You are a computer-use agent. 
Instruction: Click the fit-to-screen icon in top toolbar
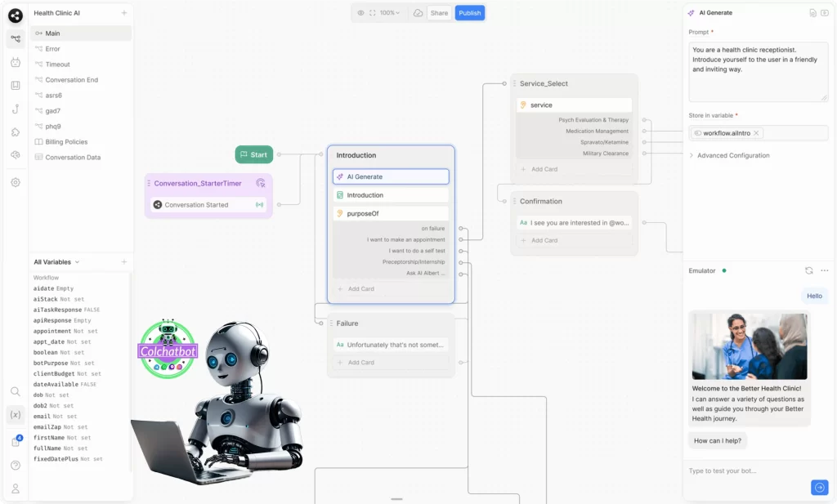(373, 13)
